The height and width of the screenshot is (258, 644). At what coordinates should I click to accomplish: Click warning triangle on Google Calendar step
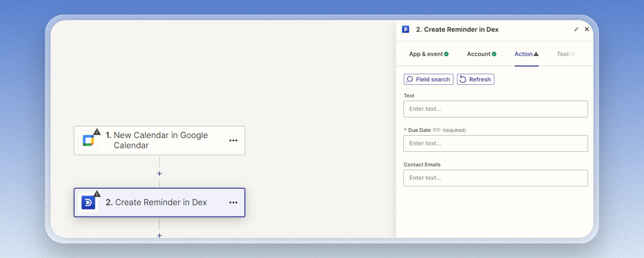pos(97,132)
